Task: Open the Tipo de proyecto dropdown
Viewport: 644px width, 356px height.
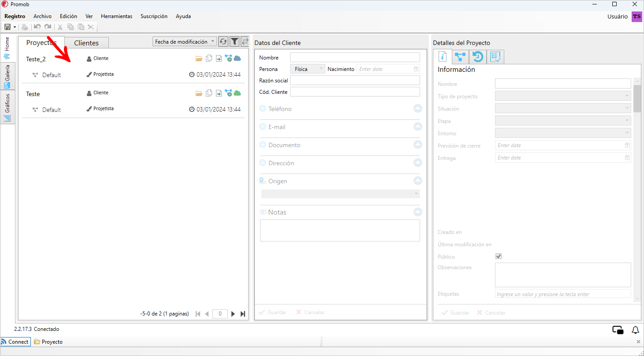Action: point(563,96)
